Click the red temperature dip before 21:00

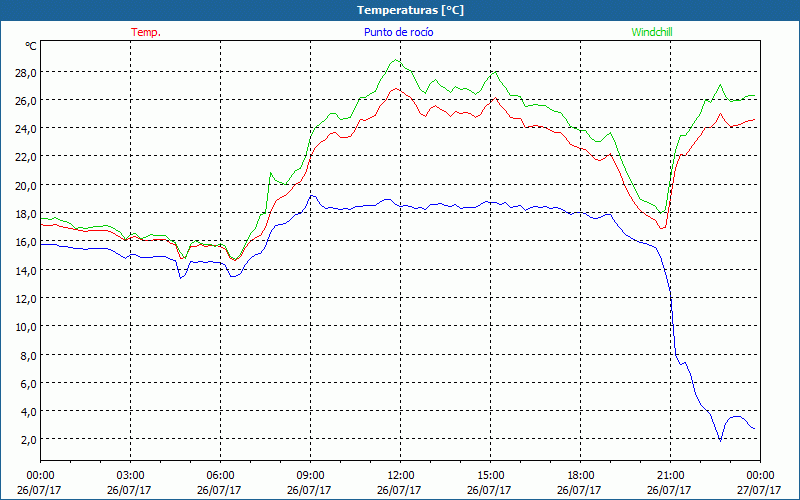pyautogui.click(x=662, y=228)
